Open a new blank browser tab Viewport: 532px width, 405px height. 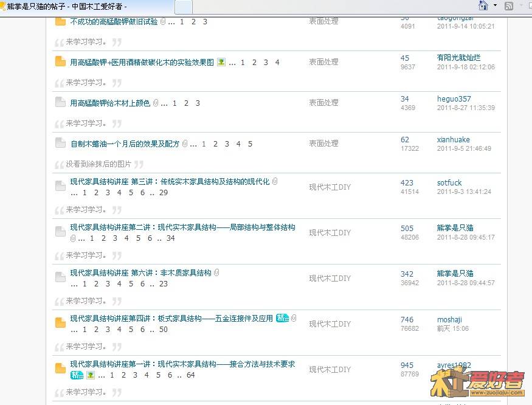tap(184, 7)
